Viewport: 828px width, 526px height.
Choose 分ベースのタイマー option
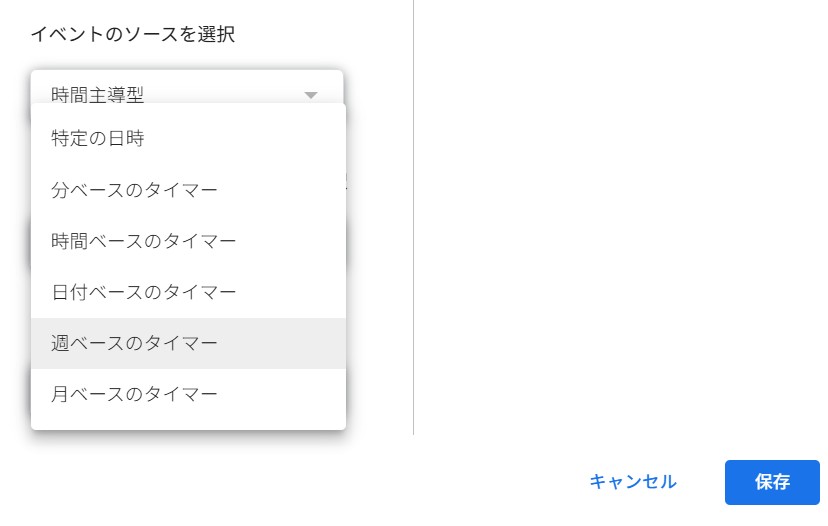click(189, 190)
